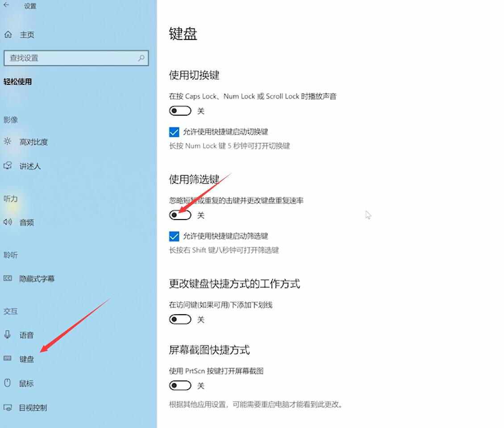504x428 pixels.
Task: Toggle PrtScn screen snipping switch
Action: click(x=180, y=385)
